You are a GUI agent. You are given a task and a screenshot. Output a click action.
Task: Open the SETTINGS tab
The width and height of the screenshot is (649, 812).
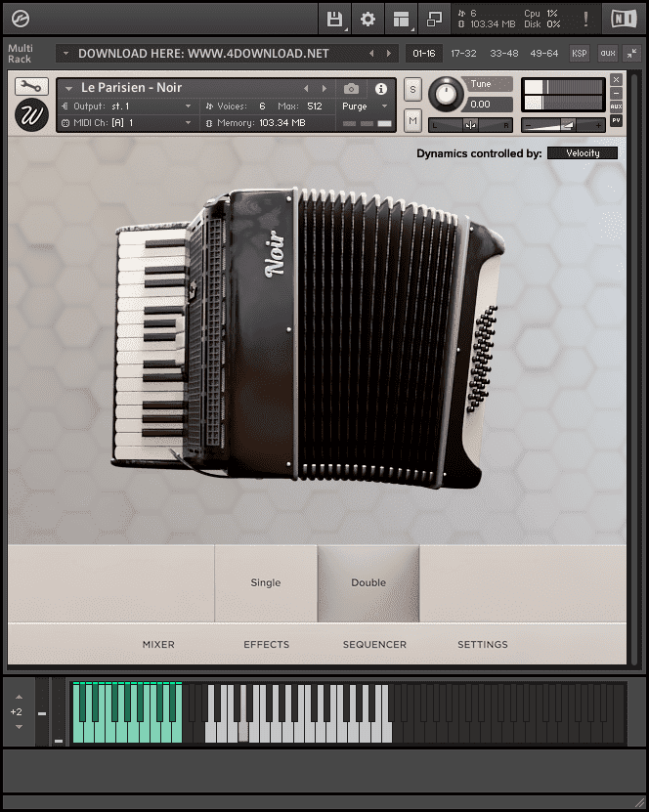[483, 644]
